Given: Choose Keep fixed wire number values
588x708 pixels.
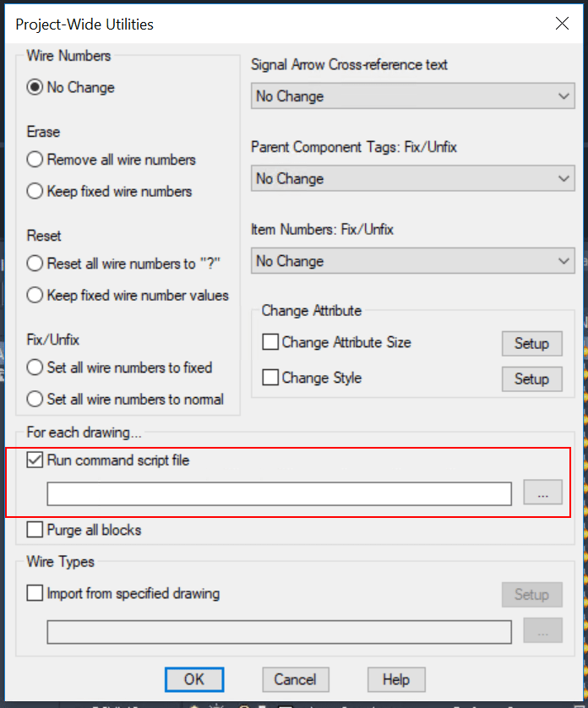Looking at the screenshot, I should point(35,296).
